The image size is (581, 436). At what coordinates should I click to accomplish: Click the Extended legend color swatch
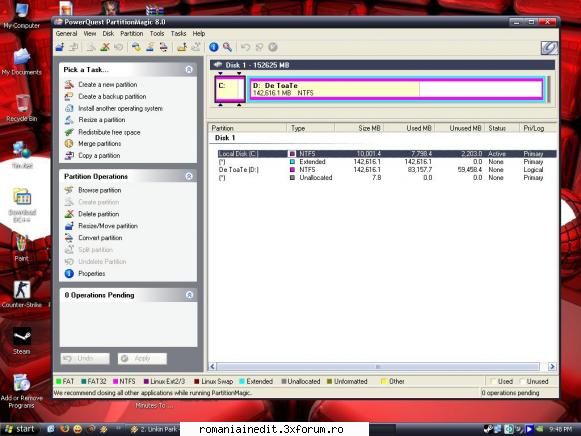(242, 381)
